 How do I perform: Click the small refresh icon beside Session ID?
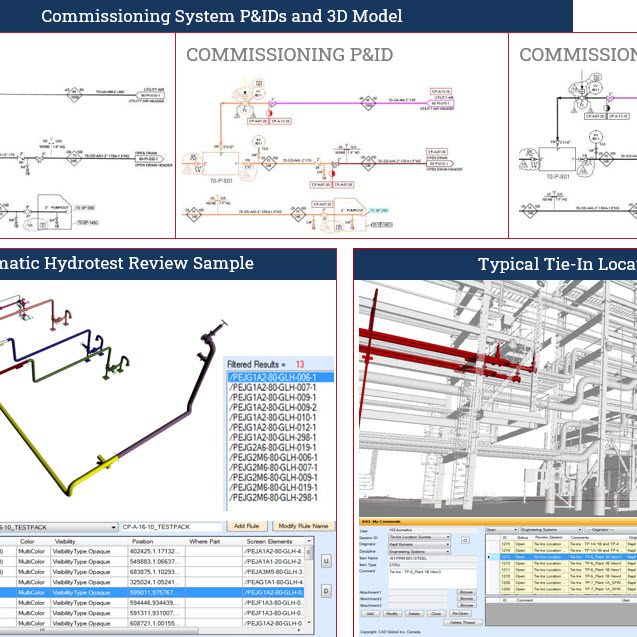coord(465,540)
